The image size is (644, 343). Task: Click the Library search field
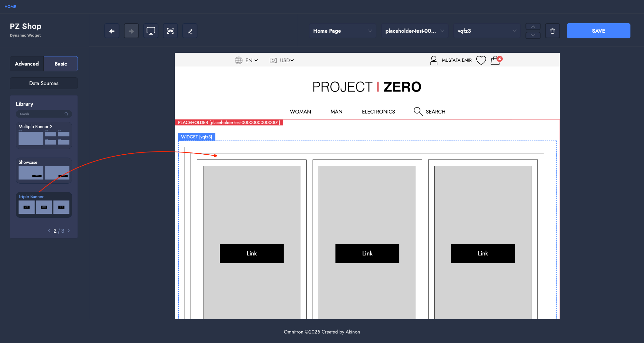42,114
